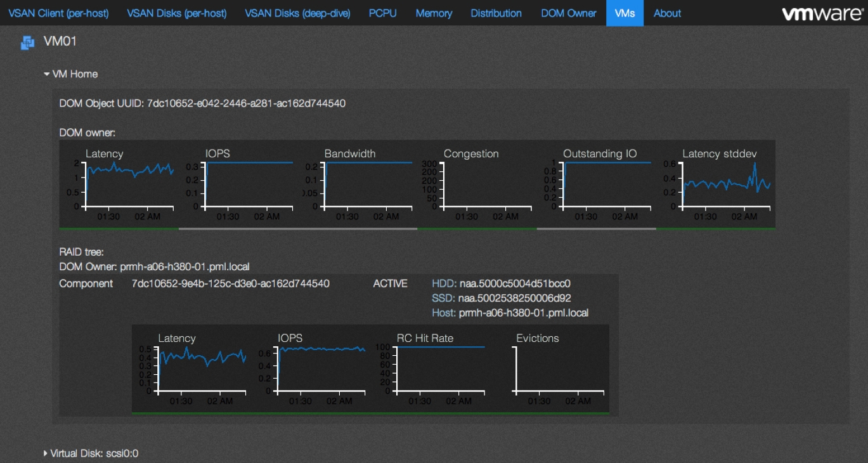Click the SSD naa.5002538250006d92 entry
This screenshot has height=463, width=868.
click(502, 298)
